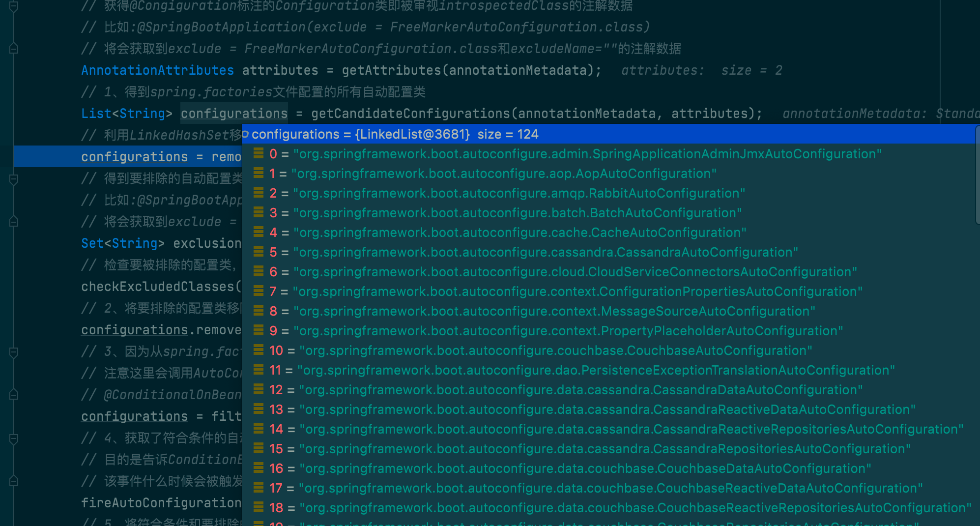This screenshot has height=526, width=980.
Task: Select the ConfigurationPropertiesAutoConfiguration entry value
Action: pyautogui.click(x=577, y=292)
